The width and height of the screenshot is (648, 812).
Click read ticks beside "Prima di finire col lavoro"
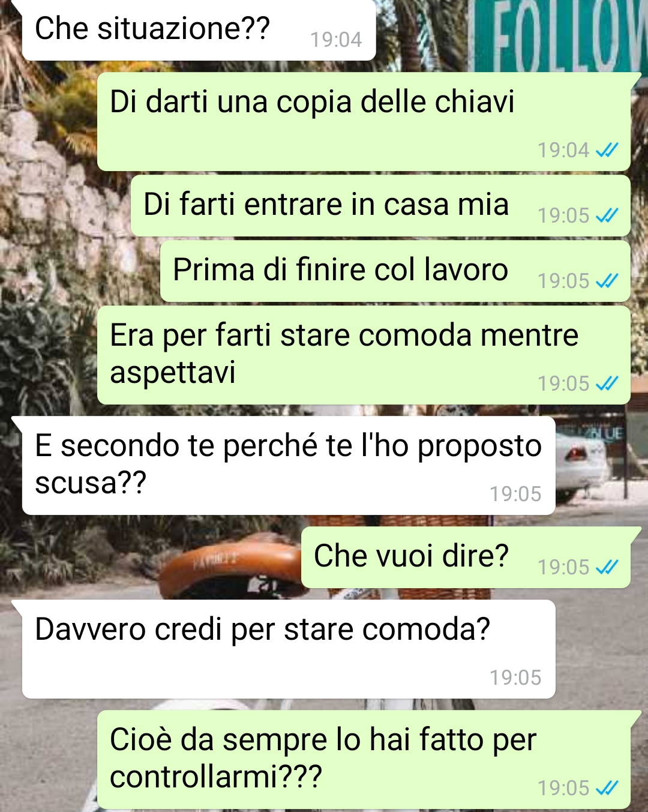[x=607, y=281]
